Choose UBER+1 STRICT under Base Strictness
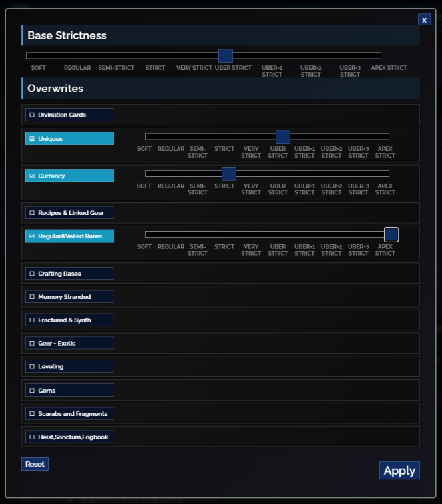 click(x=272, y=71)
